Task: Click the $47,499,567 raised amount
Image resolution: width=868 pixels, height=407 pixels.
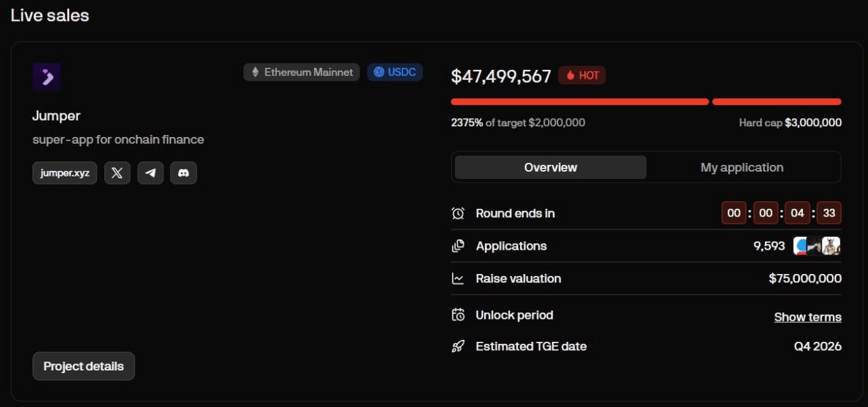Action: (x=501, y=76)
